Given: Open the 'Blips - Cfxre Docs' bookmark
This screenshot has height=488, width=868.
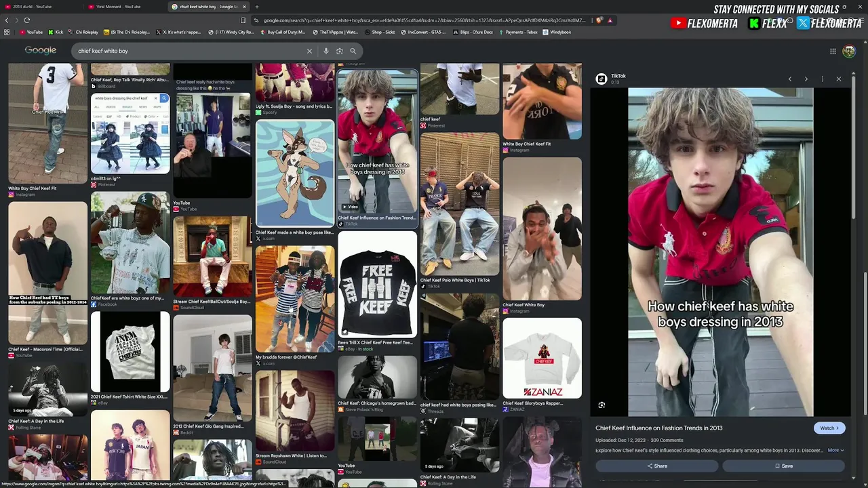Looking at the screenshot, I should pyautogui.click(x=473, y=32).
